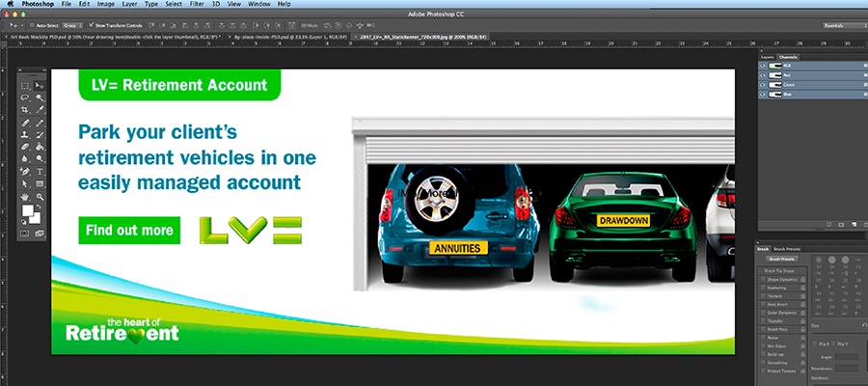Hide the Blue channel visibility eye
The image size is (868, 386).
(x=763, y=95)
